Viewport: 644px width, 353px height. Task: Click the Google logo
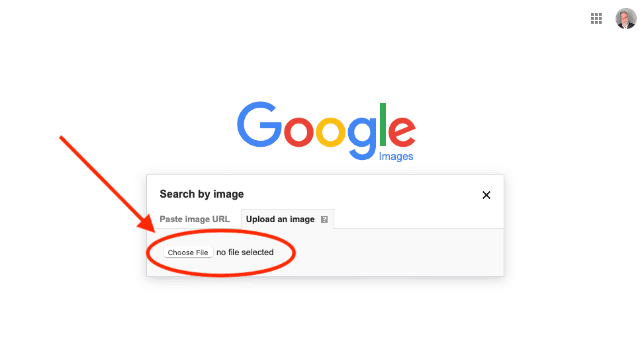[326, 129]
